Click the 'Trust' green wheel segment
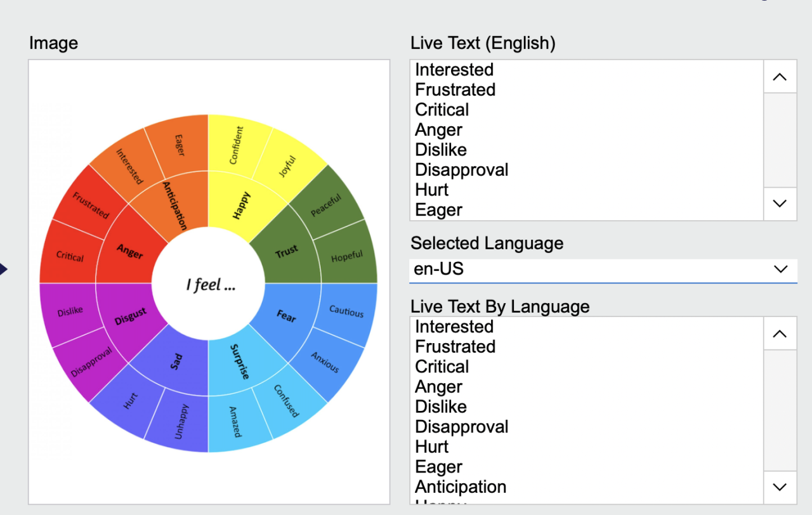This screenshot has height=515, width=812. pyautogui.click(x=287, y=250)
